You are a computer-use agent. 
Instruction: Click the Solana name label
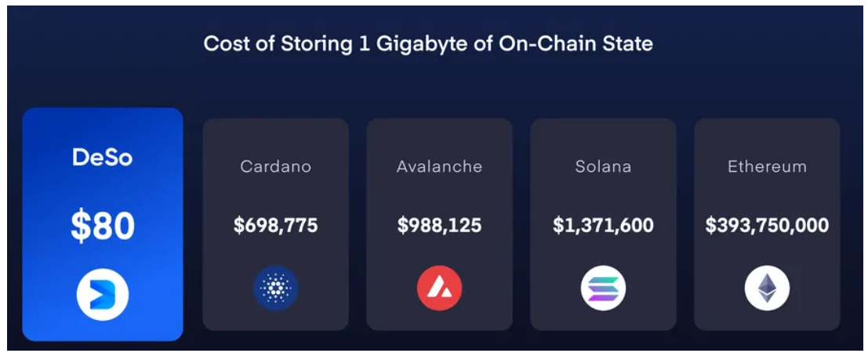coord(603,166)
